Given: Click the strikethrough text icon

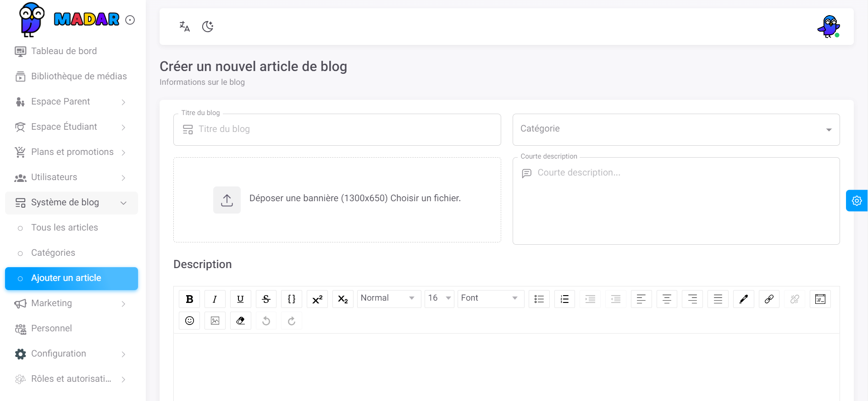Looking at the screenshot, I should click(x=266, y=299).
